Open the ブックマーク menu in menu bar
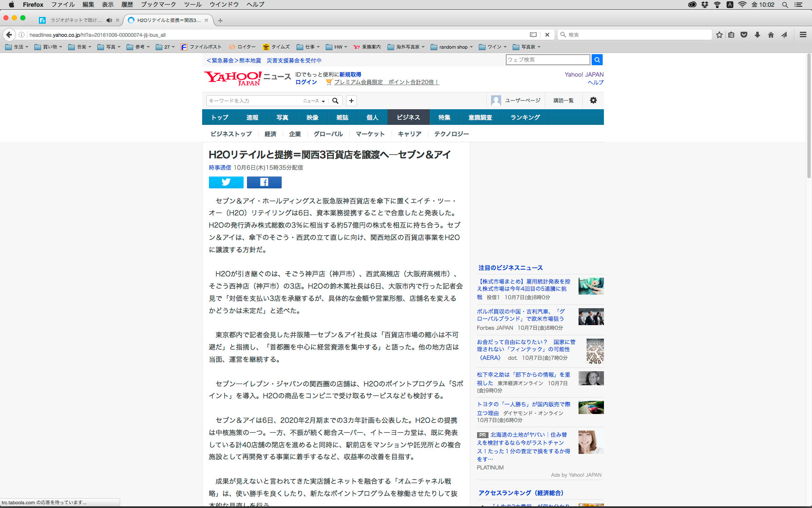This screenshot has width=812, height=508. (158, 4)
